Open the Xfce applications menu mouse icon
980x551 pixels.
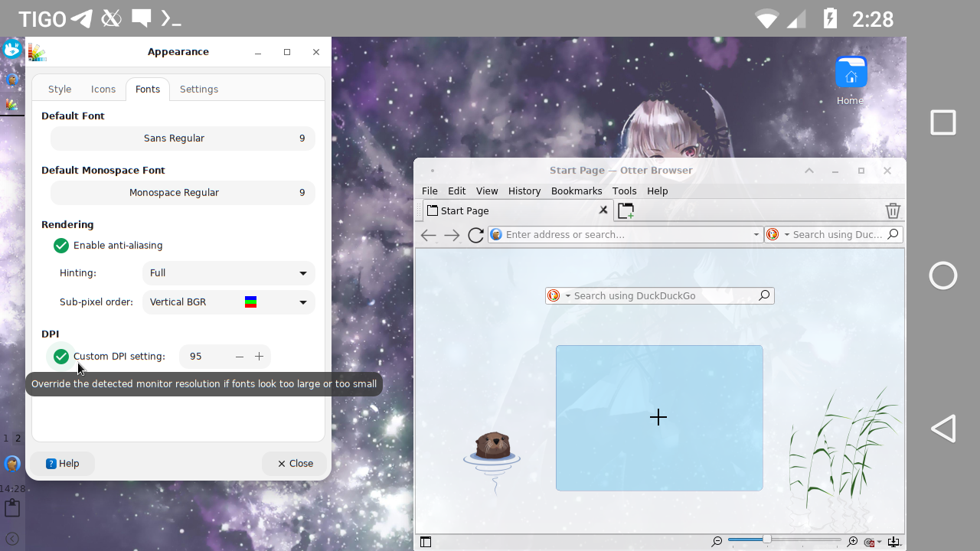[11, 51]
